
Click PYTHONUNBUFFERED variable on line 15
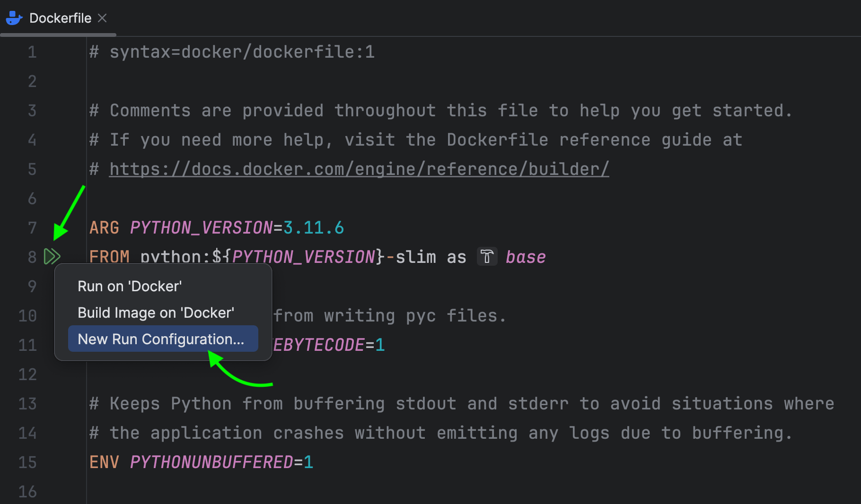point(211,462)
